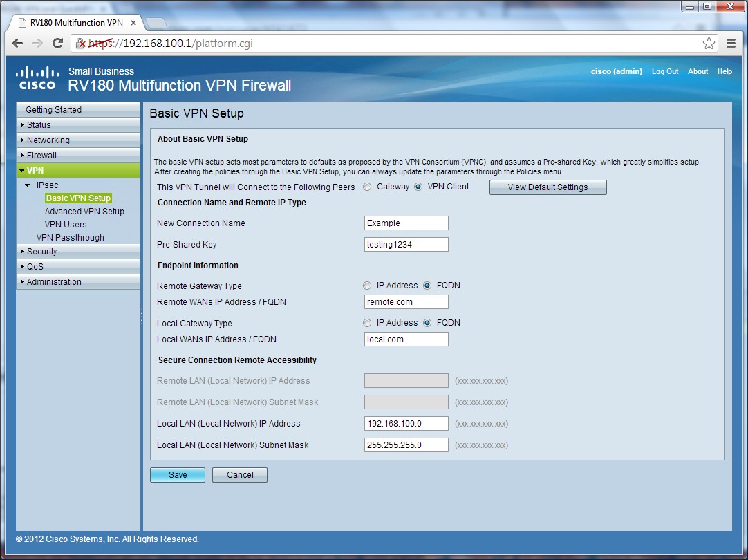Select the Gateway peer radio button
The height and width of the screenshot is (560, 748).
(367, 187)
